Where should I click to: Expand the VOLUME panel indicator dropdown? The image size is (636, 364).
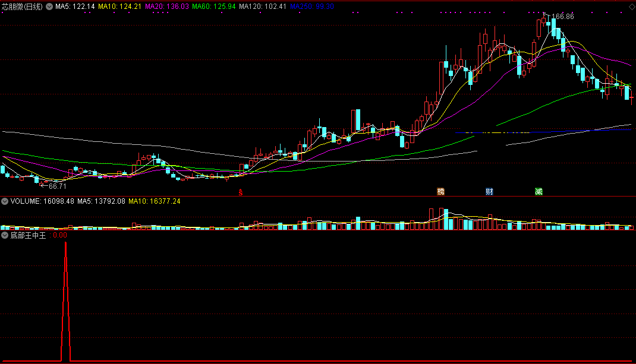pyautogui.click(x=5, y=201)
